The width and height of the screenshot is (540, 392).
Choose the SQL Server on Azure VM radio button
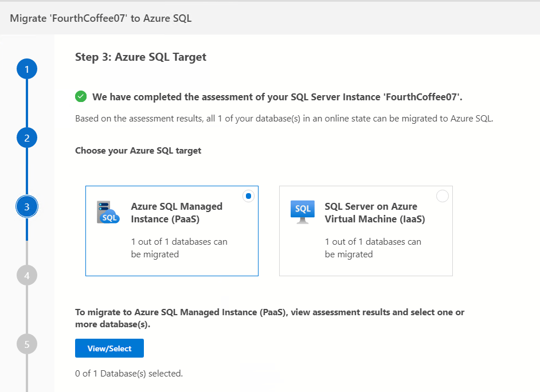[x=443, y=196]
